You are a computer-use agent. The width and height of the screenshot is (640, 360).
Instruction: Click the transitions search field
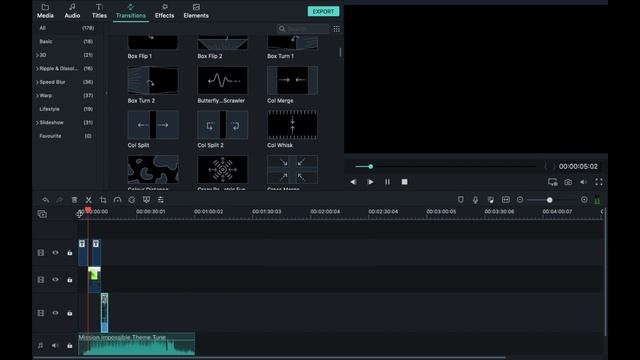[x=303, y=29]
